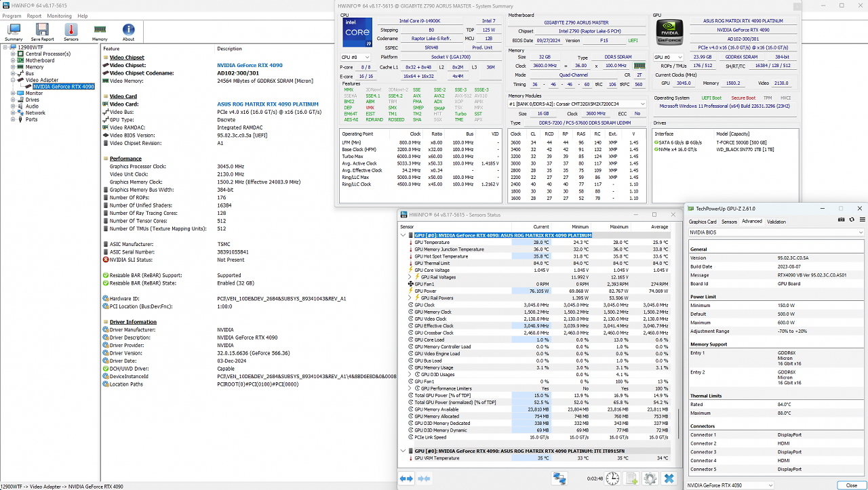Viewport: 868px width, 490px height.
Task: Click the GPU Temperature thermometer icon
Action: (x=410, y=242)
